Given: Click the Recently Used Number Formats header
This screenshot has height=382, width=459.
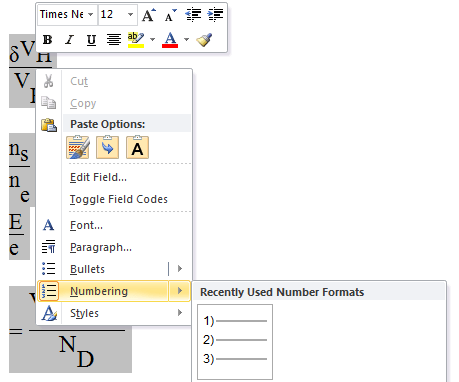Looking at the screenshot, I should point(282,292).
